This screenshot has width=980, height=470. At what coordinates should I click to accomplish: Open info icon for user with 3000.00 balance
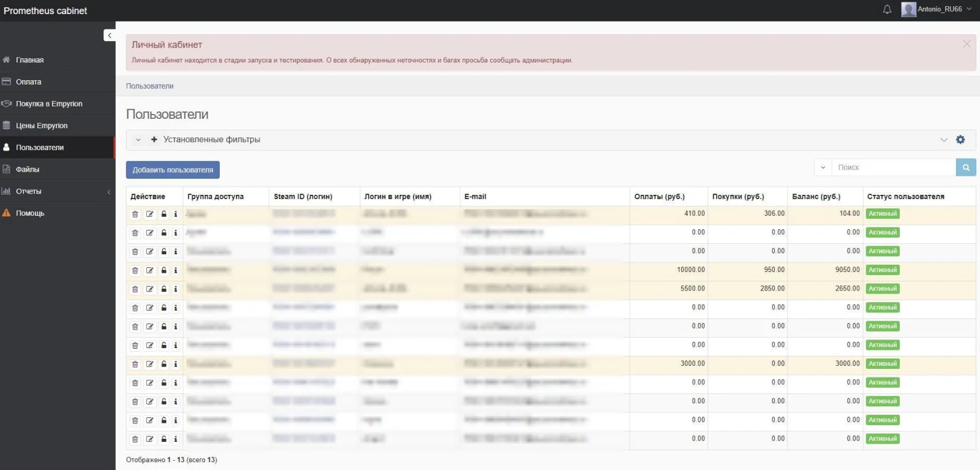point(176,364)
